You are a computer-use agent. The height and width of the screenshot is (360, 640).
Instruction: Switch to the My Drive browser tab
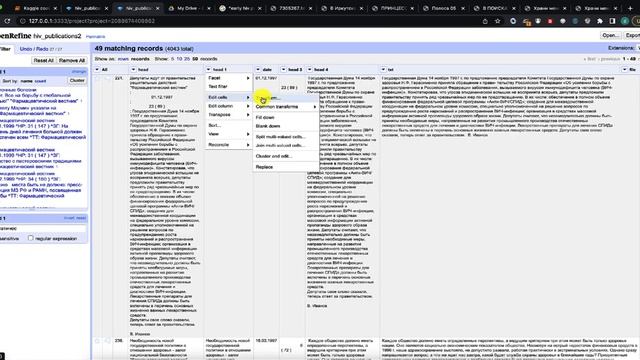click(189, 8)
